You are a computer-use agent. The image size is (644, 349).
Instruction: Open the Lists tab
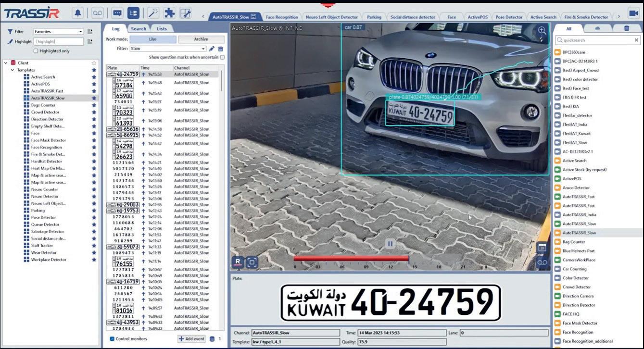[x=162, y=29]
